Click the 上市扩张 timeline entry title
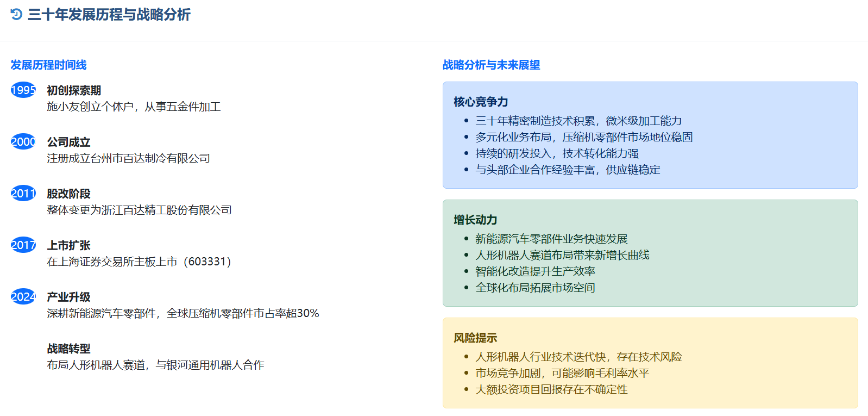 click(68, 245)
